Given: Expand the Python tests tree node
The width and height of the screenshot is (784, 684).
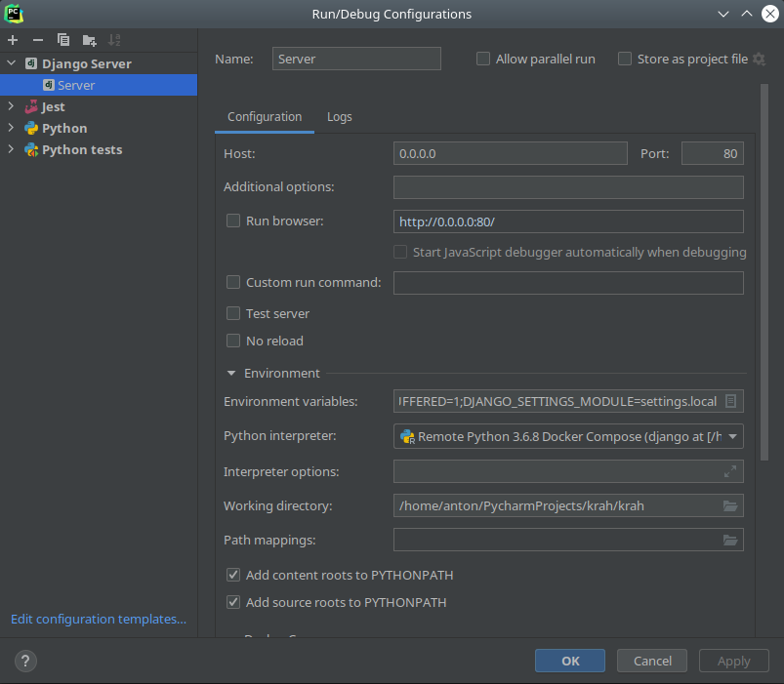Looking at the screenshot, I should tap(11, 149).
